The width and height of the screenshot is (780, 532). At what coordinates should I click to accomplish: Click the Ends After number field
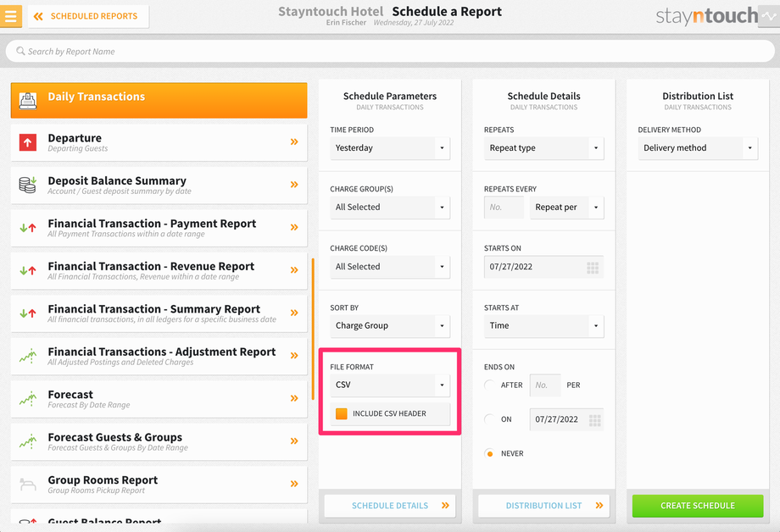(545, 385)
